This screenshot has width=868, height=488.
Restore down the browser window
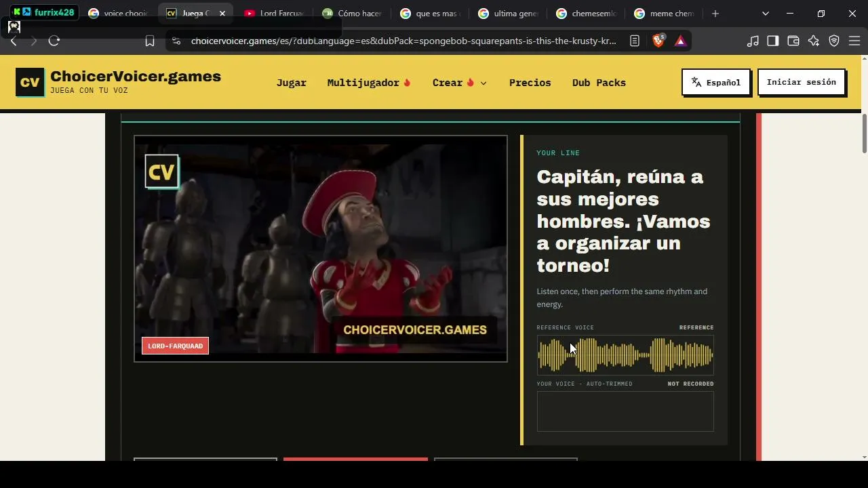pyautogui.click(x=821, y=14)
